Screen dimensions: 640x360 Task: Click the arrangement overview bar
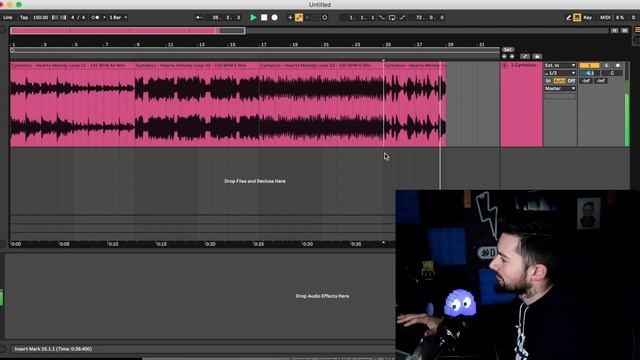click(x=309, y=31)
